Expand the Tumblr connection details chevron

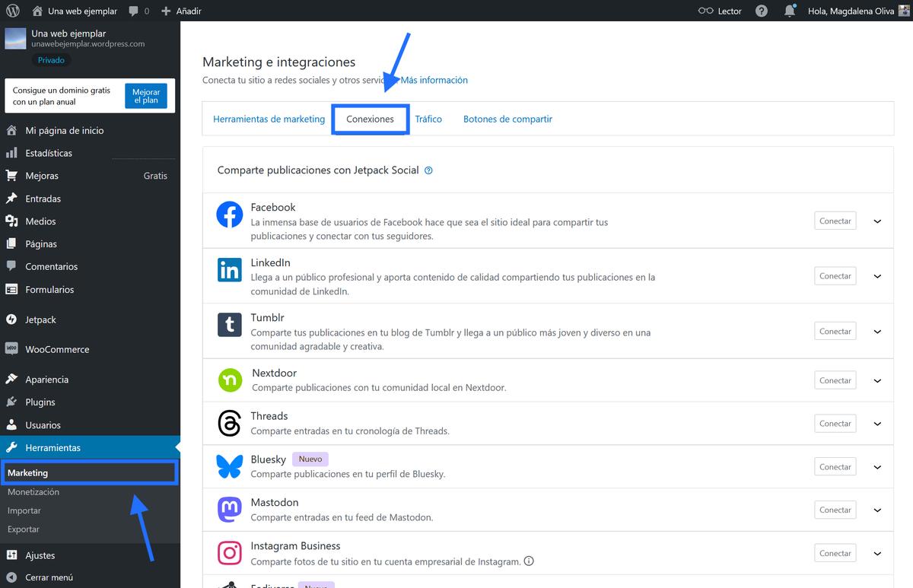click(x=878, y=331)
